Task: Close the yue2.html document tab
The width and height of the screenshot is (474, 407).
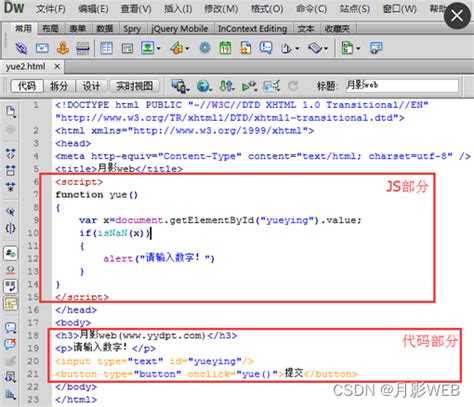Action: click(57, 67)
